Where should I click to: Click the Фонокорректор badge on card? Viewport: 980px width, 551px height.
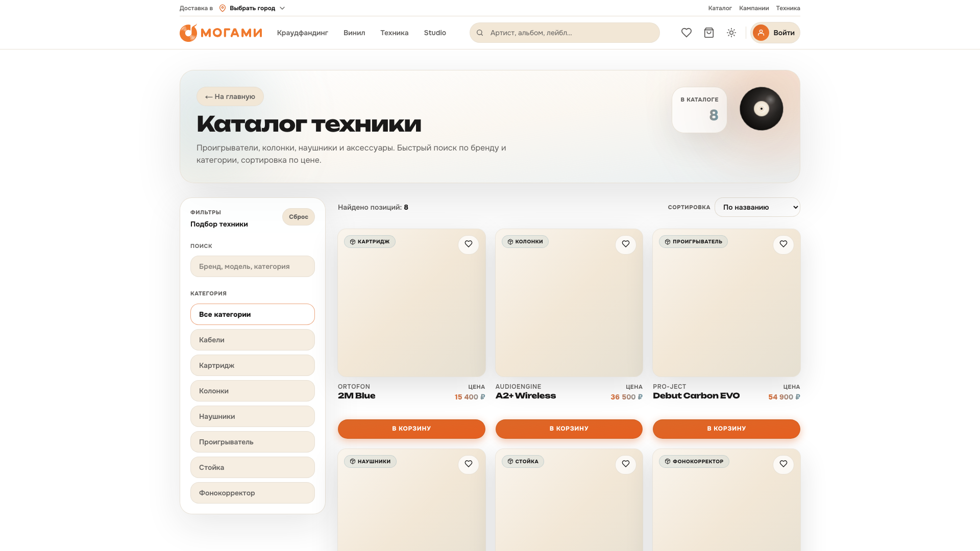pyautogui.click(x=694, y=461)
